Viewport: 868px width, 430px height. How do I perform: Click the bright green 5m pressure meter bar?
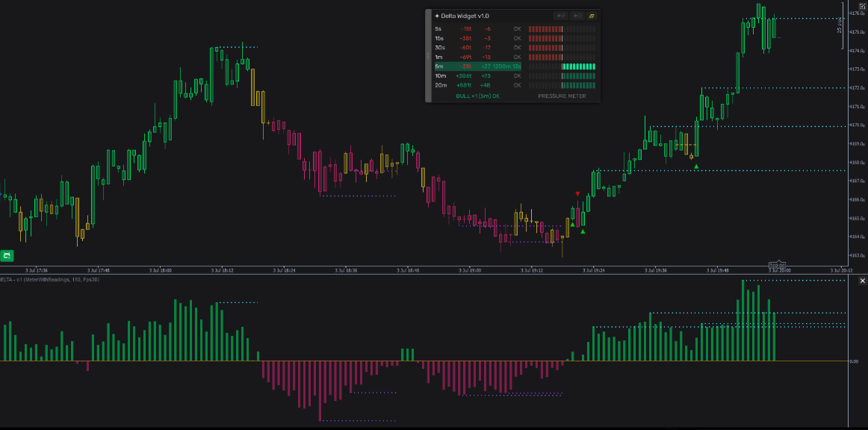click(579, 66)
